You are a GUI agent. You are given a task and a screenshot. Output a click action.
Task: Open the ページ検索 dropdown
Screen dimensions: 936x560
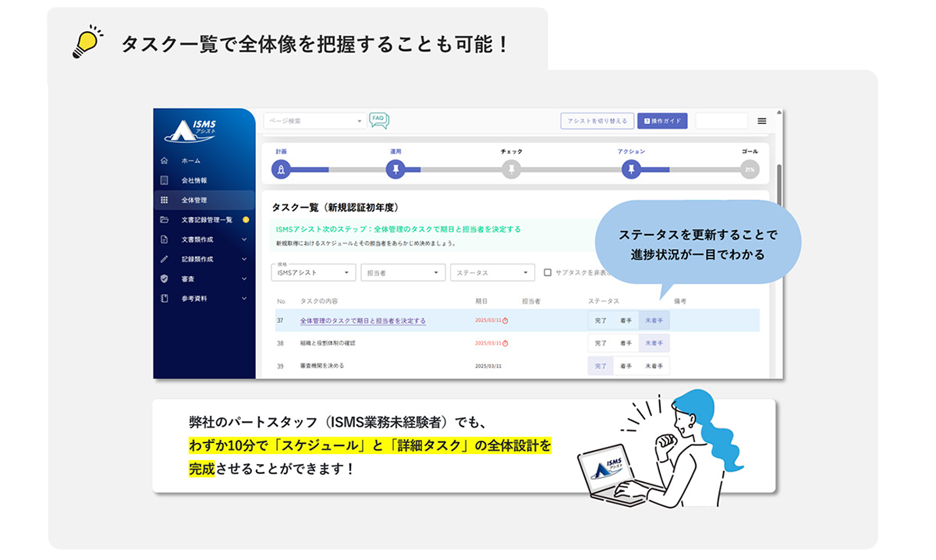(x=314, y=121)
